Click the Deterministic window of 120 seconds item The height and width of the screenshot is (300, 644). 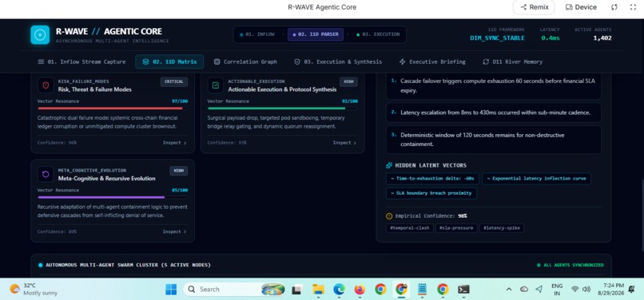click(494, 140)
